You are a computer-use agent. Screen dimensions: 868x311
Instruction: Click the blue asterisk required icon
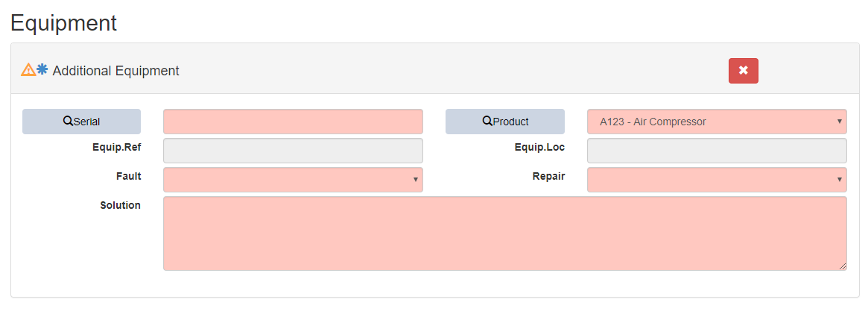tap(42, 69)
